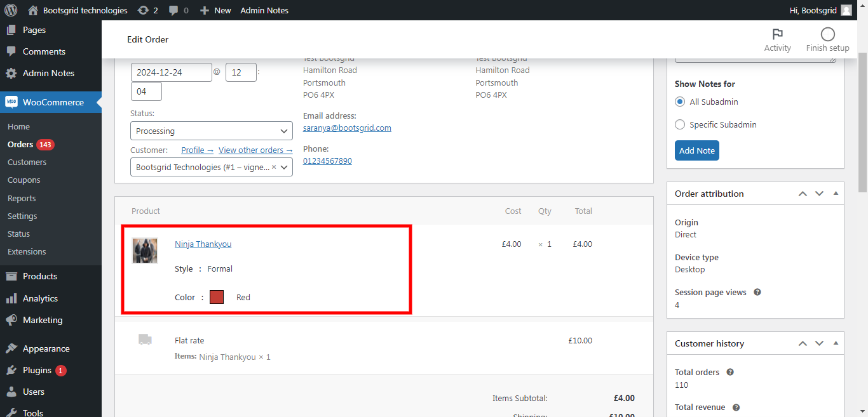Click the note text area above Show Notes for
This screenshot has height=417, width=868.
[756, 60]
